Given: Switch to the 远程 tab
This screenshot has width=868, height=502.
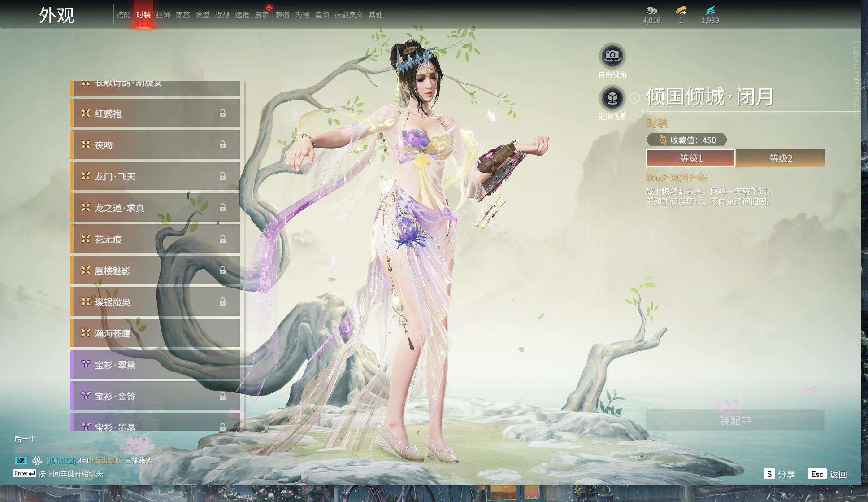Looking at the screenshot, I should coord(242,15).
